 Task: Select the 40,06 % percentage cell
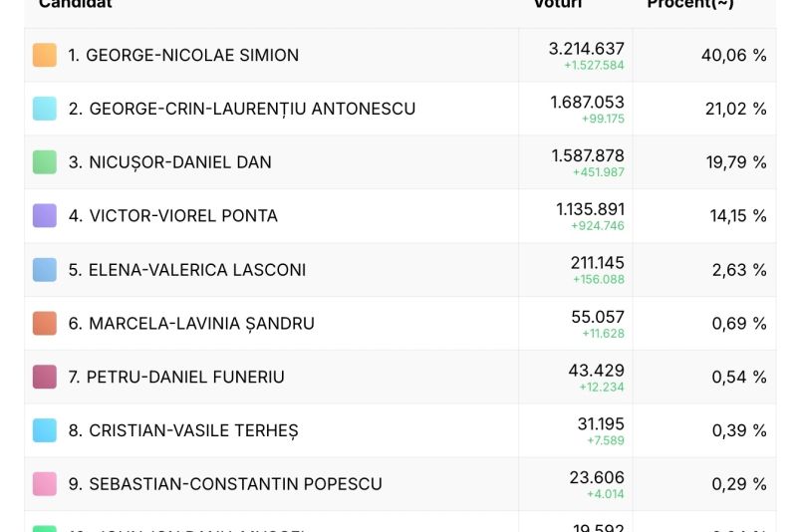click(734, 55)
